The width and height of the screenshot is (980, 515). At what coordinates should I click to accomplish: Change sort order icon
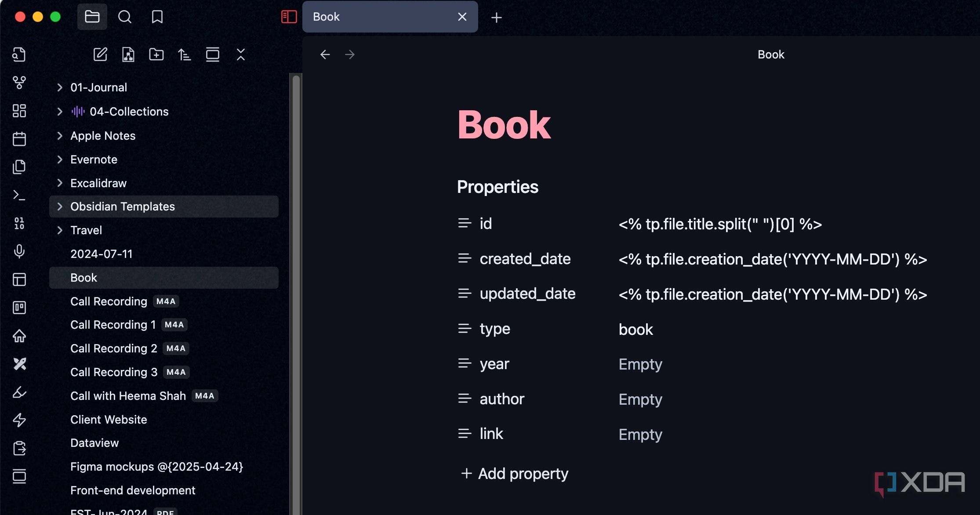pyautogui.click(x=185, y=54)
